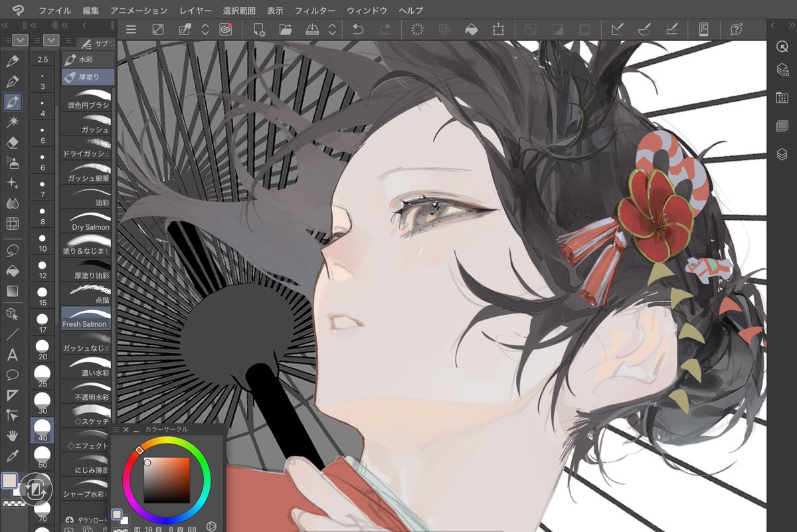The image size is (797, 532).
Task: Open Clip Studio spiral icon in command bar
Action: click(x=225, y=29)
